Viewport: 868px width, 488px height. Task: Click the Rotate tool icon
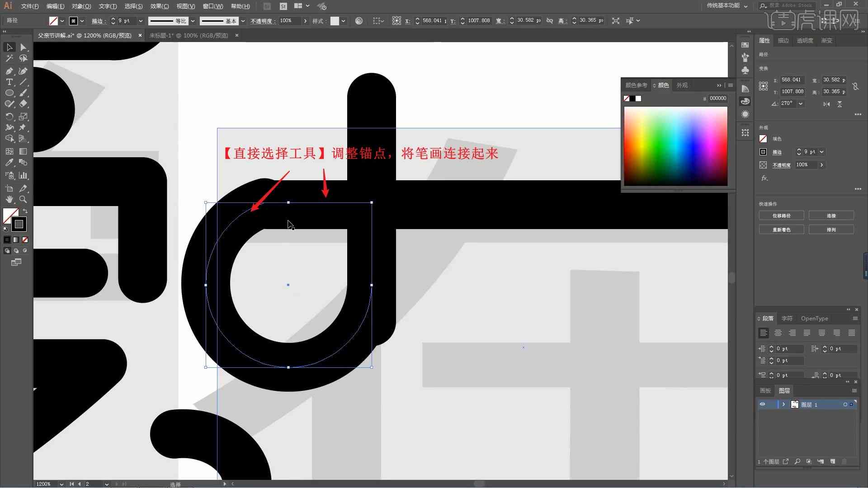8,116
